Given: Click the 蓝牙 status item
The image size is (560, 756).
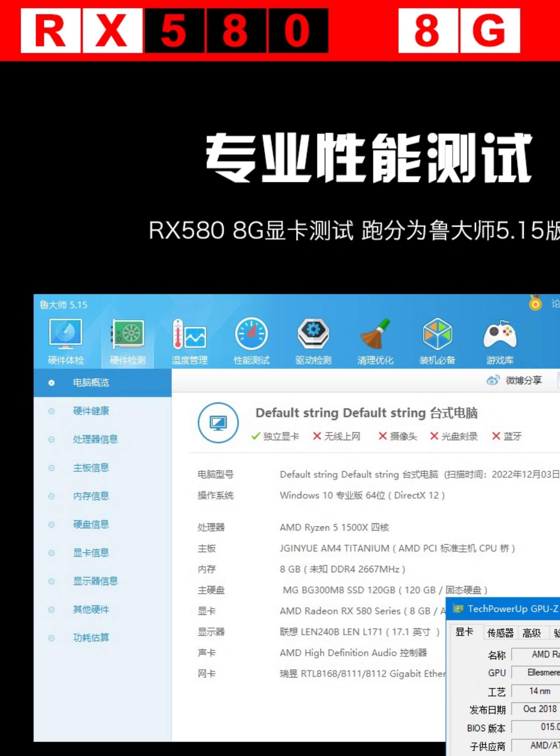Looking at the screenshot, I should pyautogui.click(x=507, y=436).
